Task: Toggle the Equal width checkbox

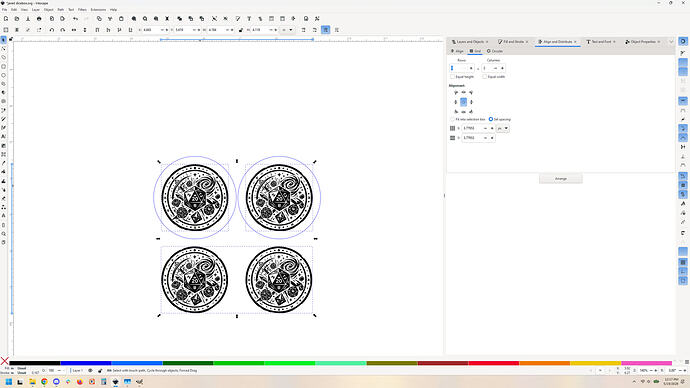Action: pos(484,77)
